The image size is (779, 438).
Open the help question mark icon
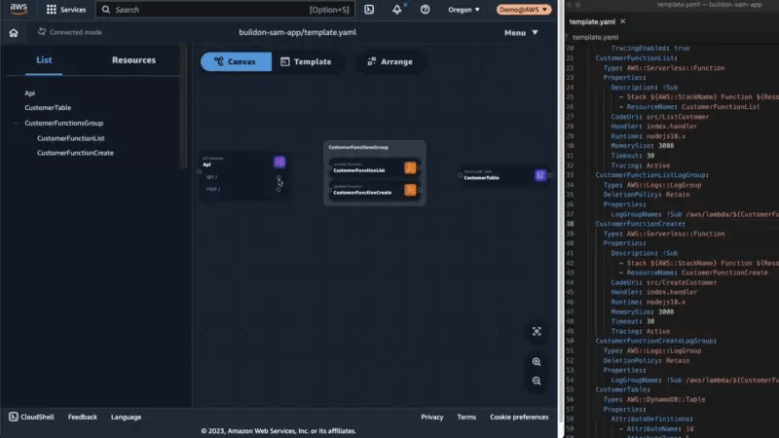(425, 9)
